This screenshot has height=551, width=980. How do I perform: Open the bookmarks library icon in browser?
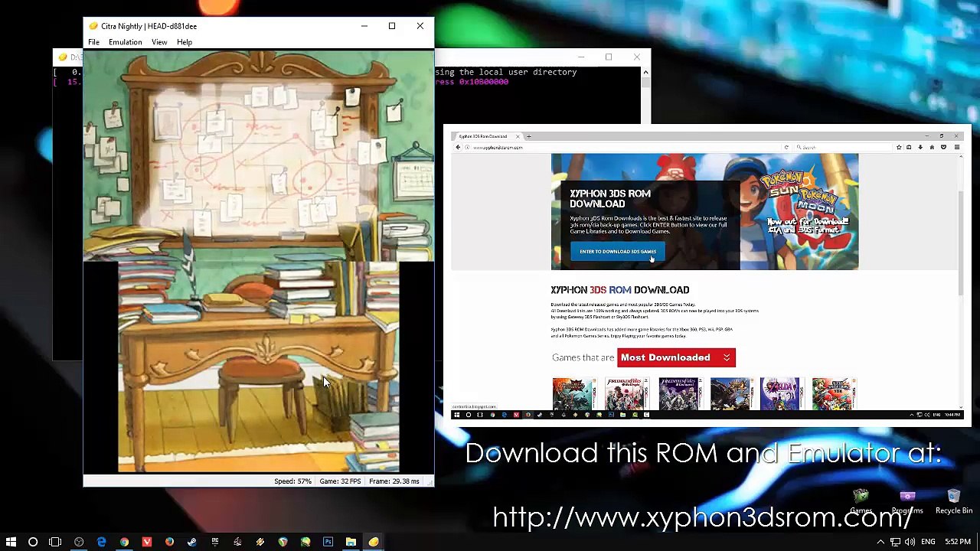pyautogui.click(x=909, y=147)
